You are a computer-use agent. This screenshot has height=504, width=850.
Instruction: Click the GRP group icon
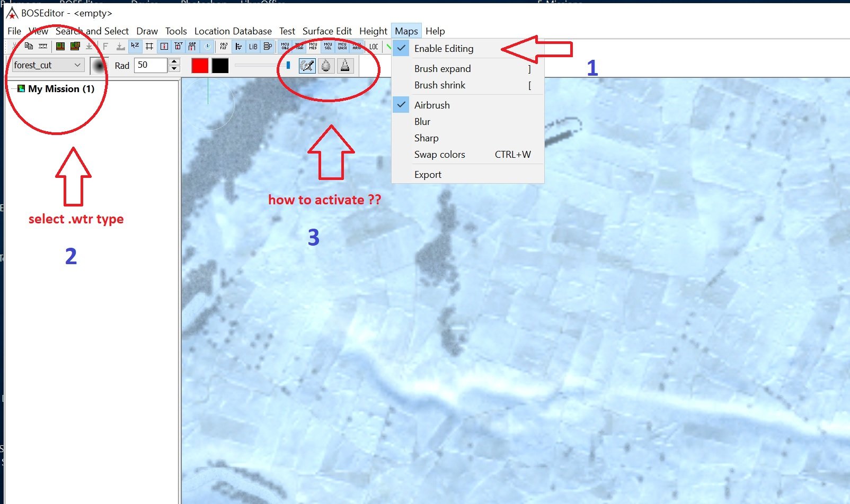192,47
